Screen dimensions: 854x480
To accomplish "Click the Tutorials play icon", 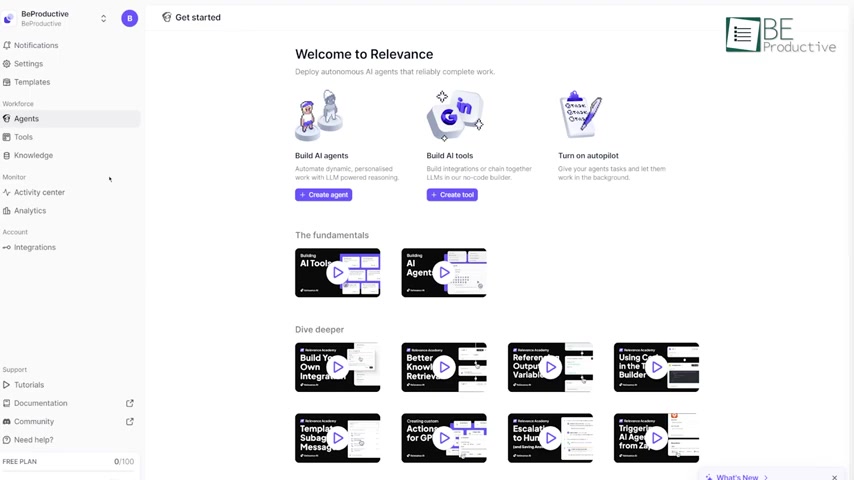I will pos(7,385).
